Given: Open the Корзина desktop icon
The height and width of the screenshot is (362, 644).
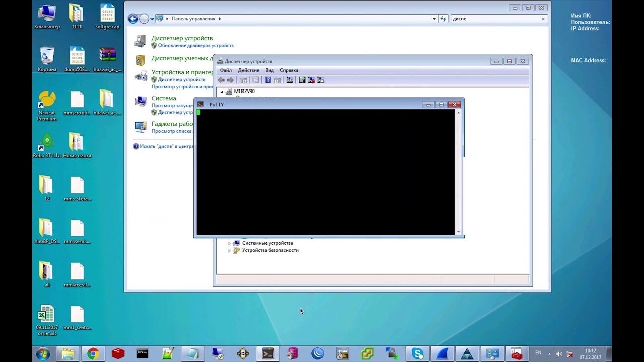Looking at the screenshot, I should (47, 59).
